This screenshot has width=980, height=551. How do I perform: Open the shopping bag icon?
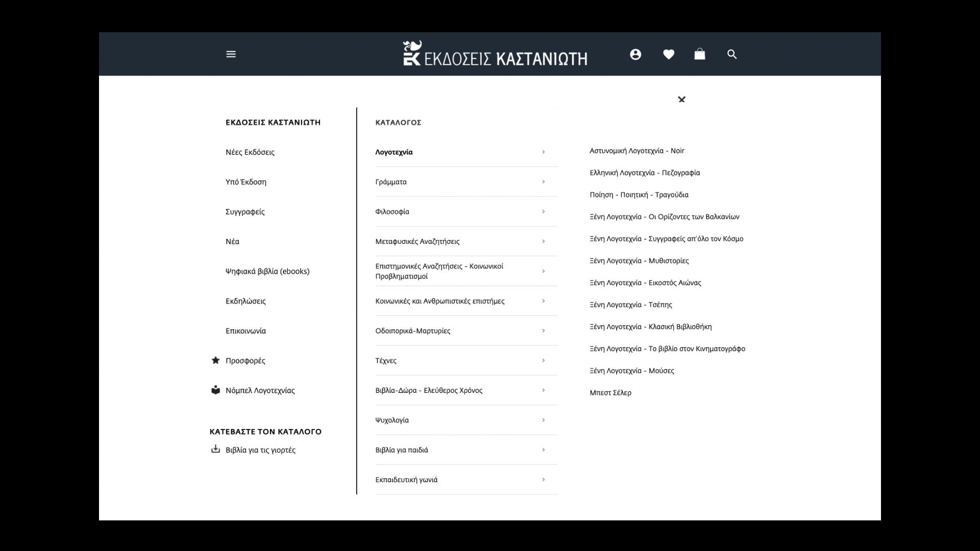pyautogui.click(x=700, y=54)
